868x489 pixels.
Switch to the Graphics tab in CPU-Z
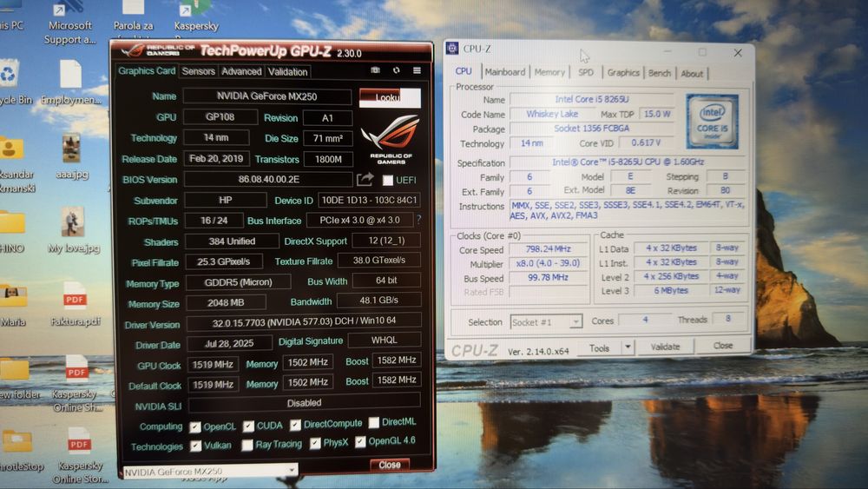[622, 73]
